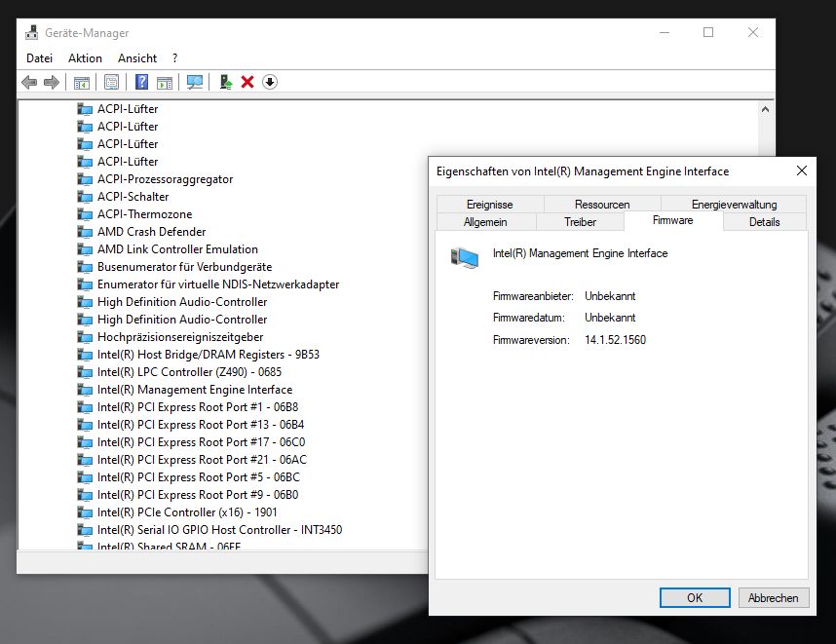
Task: Click the Back arrow toolbar icon
Action: click(29, 82)
